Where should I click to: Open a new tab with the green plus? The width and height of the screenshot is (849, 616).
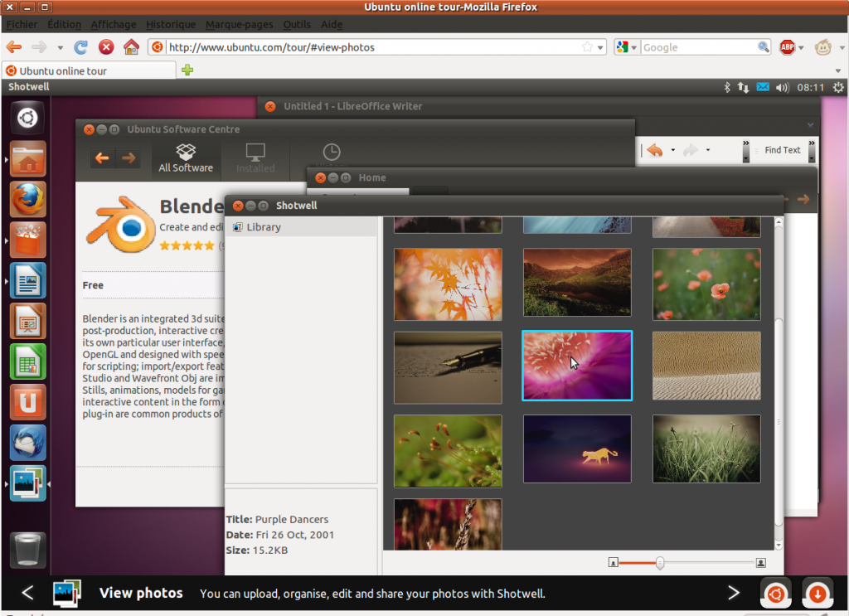(187, 70)
